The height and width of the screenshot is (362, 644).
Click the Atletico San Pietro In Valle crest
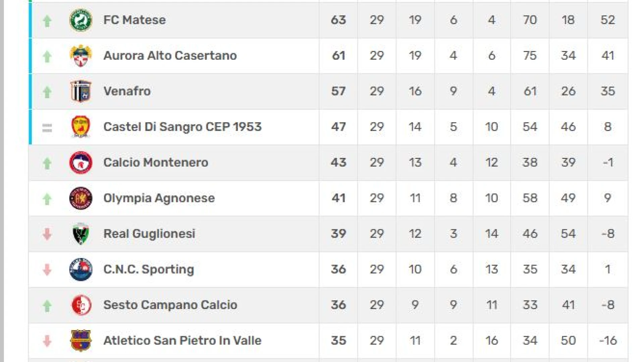click(80, 341)
